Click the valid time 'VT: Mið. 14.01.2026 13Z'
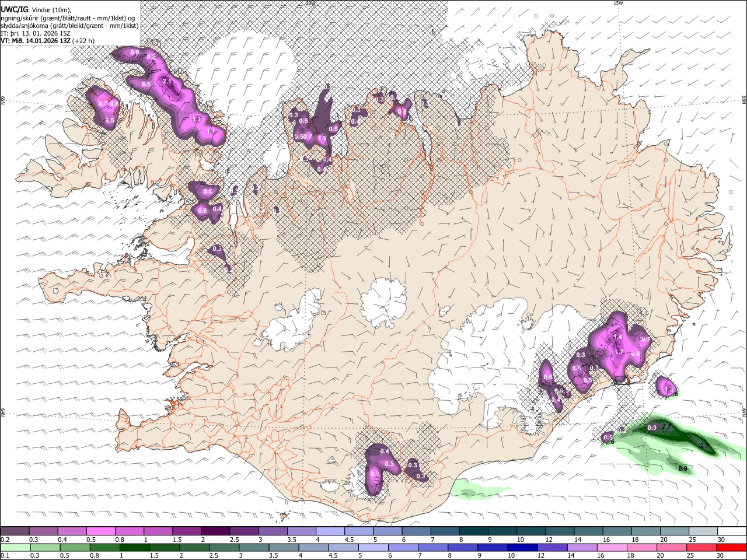747x560 pixels. click(35, 41)
